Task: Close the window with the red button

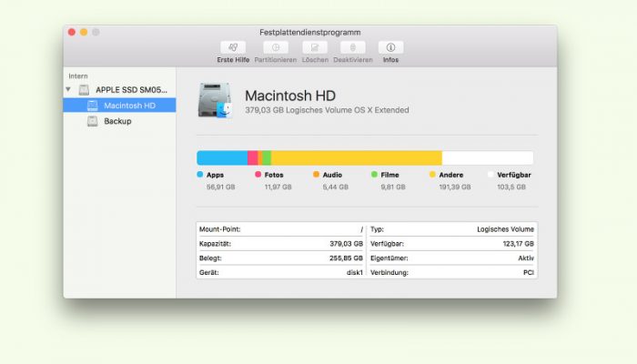Action: 72,32
